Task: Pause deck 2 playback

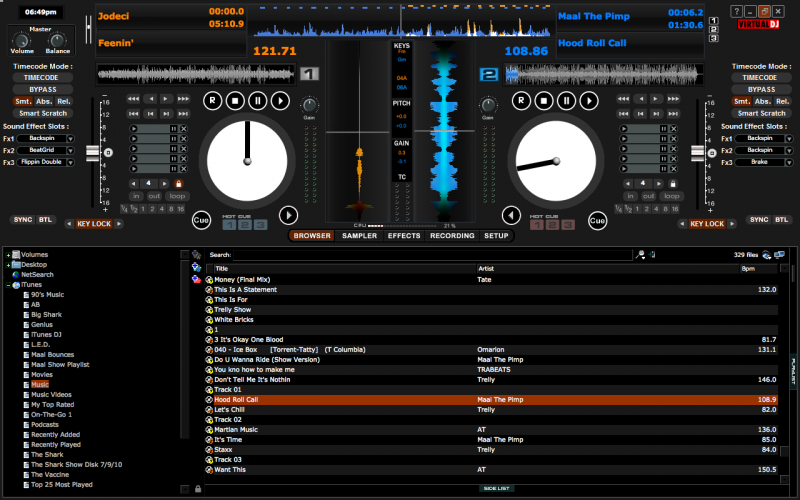Action: pyautogui.click(x=566, y=101)
